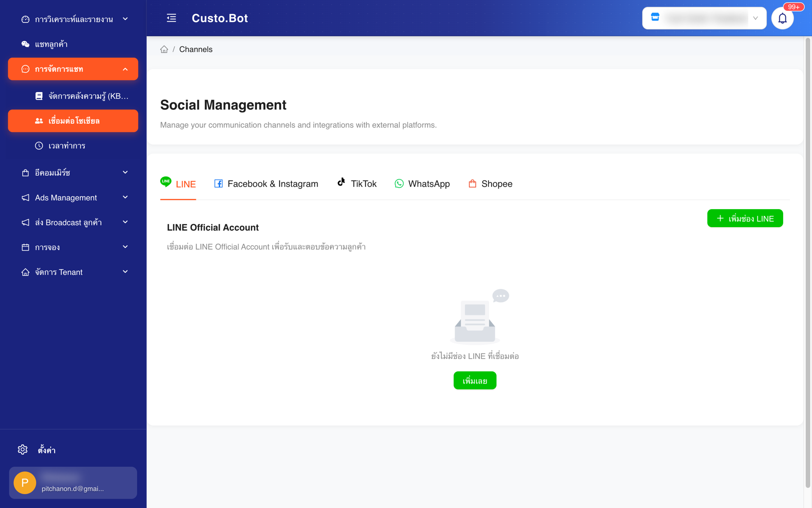Click the Channels breadcrumb text
This screenshot has width=812, height=508.
tap(196, 50)
